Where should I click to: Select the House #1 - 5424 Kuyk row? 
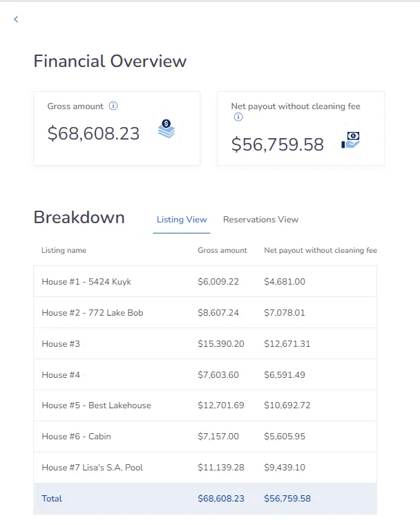[x=86, y=282]
